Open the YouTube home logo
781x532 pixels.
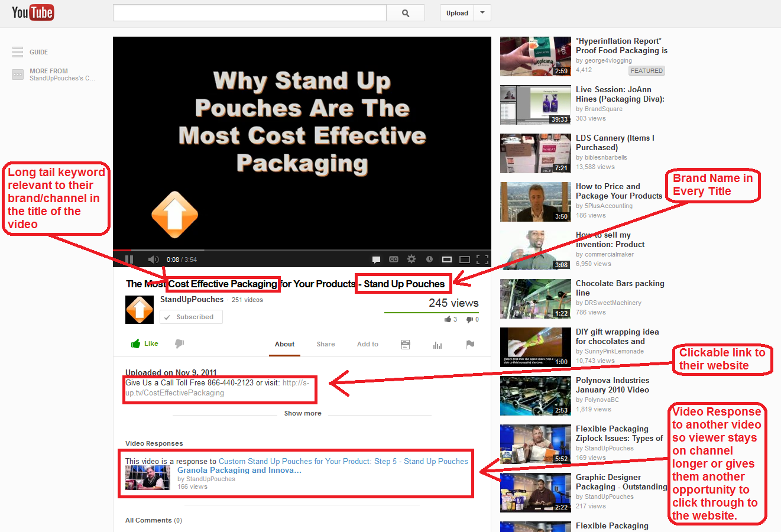(33, 12)
